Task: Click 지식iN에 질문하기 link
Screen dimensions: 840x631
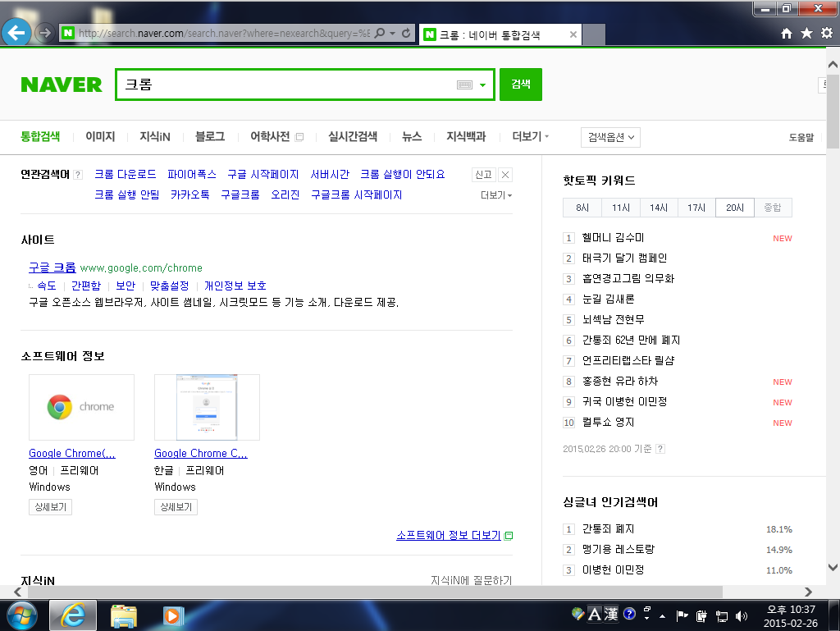Action: [x=472, y=580]
